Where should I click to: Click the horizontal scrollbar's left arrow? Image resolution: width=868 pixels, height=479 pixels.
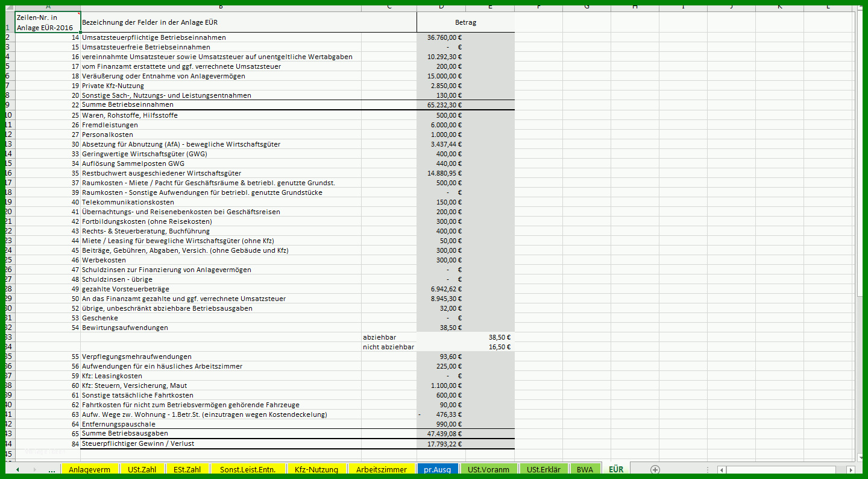[x=722, y=470]
